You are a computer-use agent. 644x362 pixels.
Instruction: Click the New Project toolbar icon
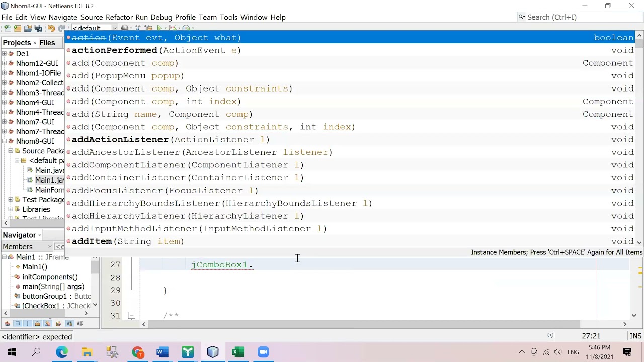[x=18, y=28]
